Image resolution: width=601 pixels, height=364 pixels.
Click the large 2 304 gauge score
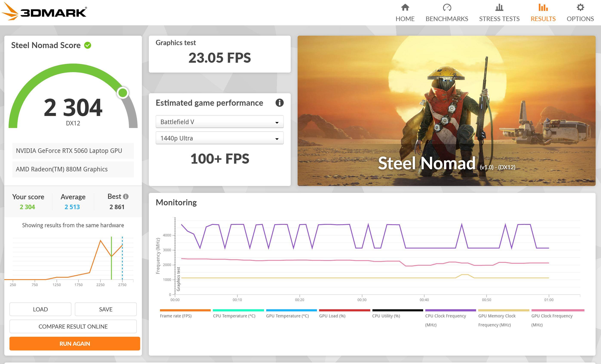pyautogui.click(x=73, y=107)
